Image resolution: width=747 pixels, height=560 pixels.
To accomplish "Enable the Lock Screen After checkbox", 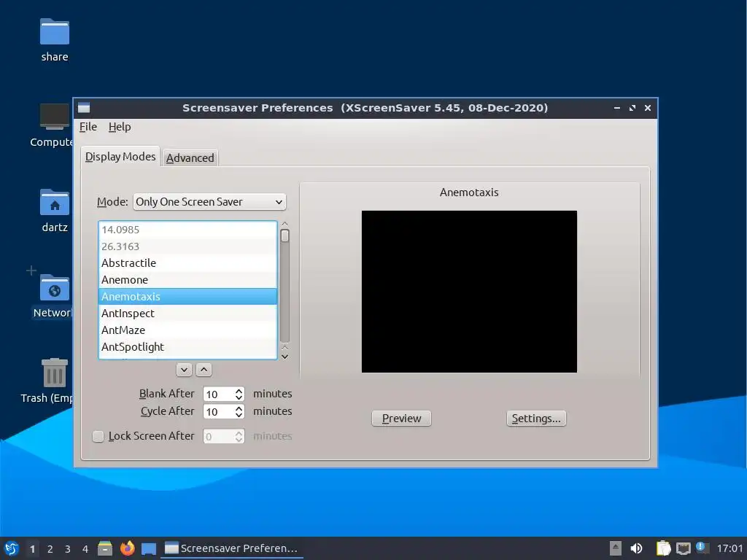I will 98,436.
